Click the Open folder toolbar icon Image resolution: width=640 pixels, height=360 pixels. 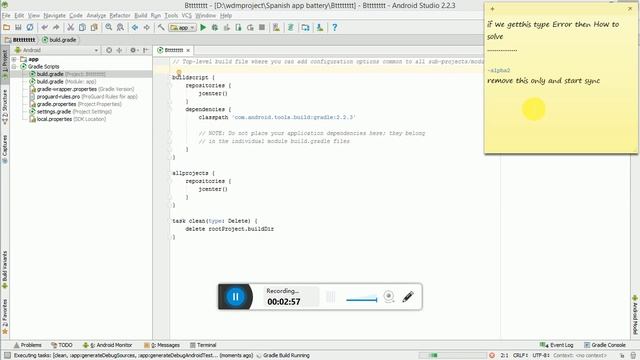coord(7,27)
